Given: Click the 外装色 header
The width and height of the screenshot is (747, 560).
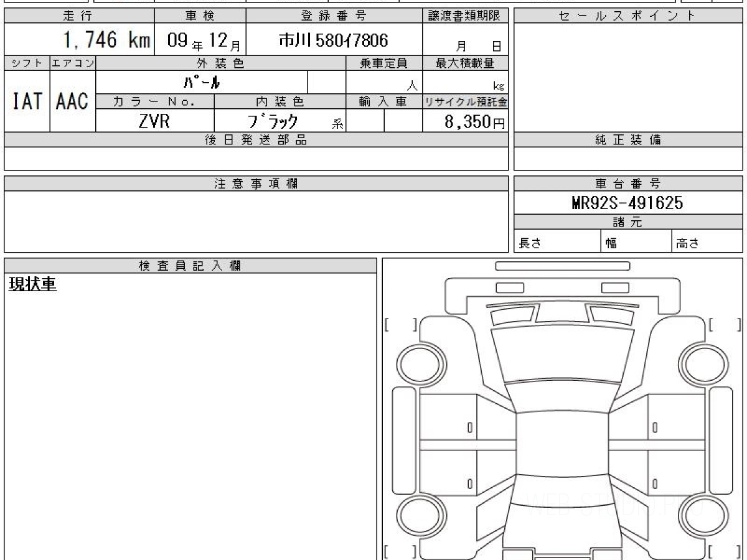Looking at the screenshot, I should point(221,63).
